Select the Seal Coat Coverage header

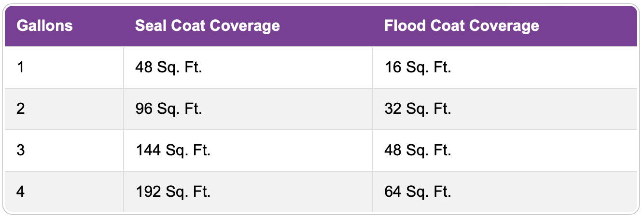(x=207, y=26)
